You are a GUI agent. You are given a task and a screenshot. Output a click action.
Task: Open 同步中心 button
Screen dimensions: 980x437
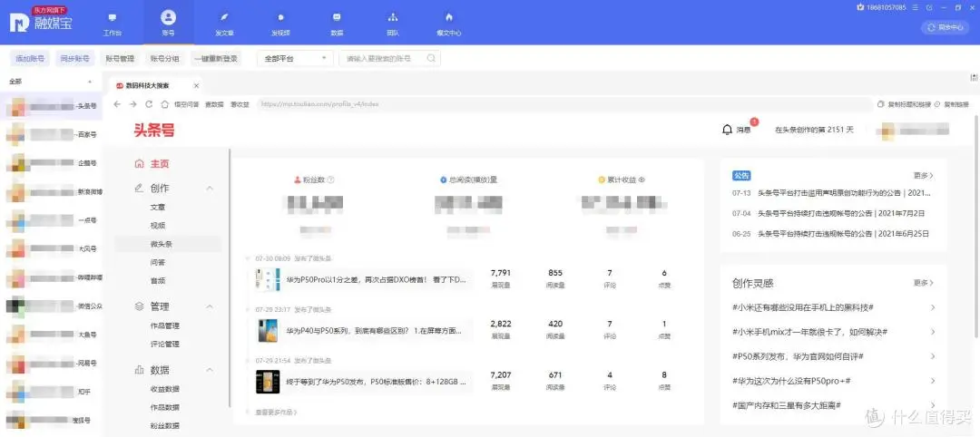click(x=945, y=27)
